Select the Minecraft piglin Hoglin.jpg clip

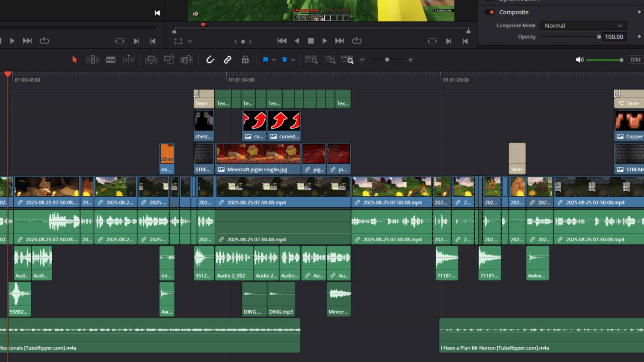click(x=258, y=159)
